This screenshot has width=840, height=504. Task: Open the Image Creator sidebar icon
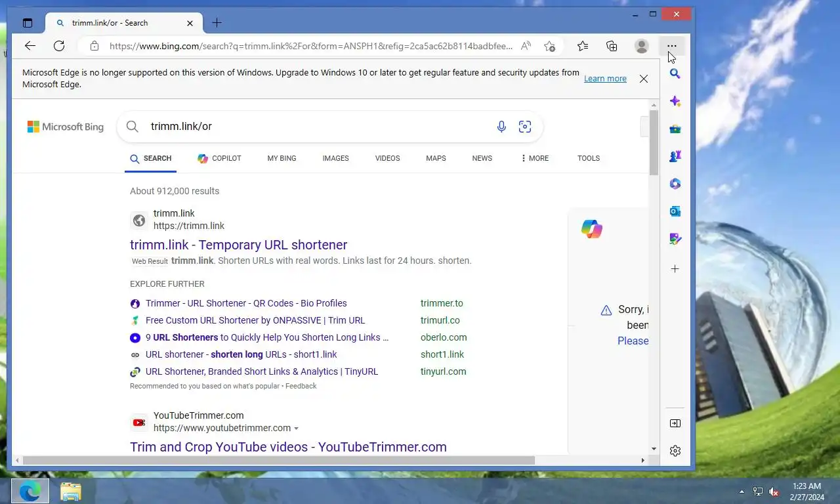675,239
